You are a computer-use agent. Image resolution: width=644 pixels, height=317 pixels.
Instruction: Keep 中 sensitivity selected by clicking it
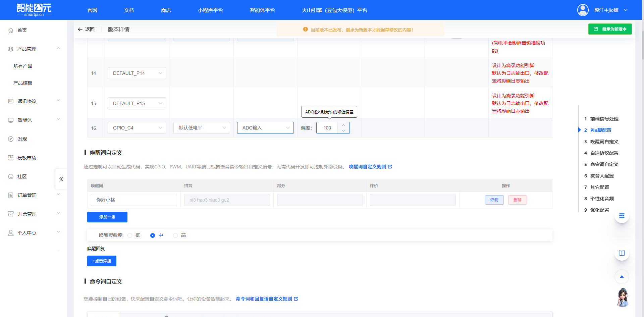point(153,235)
